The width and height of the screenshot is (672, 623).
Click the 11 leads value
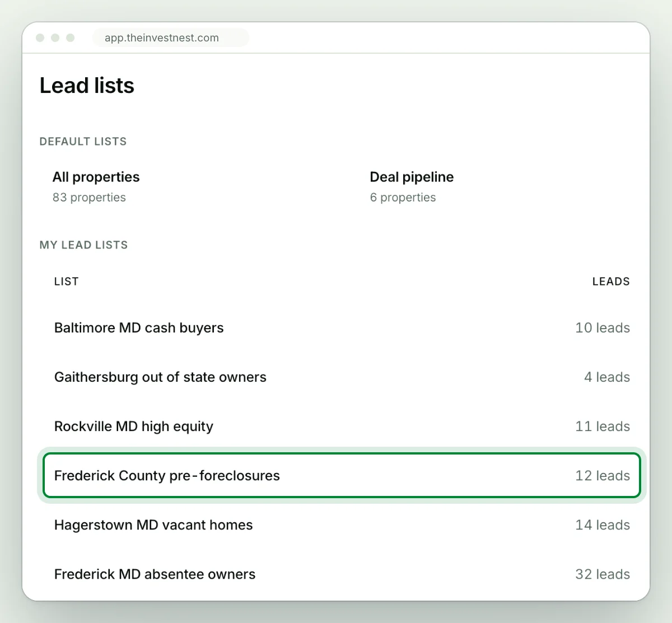[x=603, y=427]
